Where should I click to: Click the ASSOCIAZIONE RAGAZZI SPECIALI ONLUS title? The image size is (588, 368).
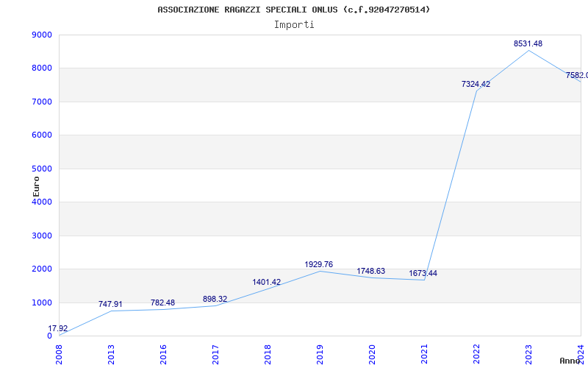294,10
